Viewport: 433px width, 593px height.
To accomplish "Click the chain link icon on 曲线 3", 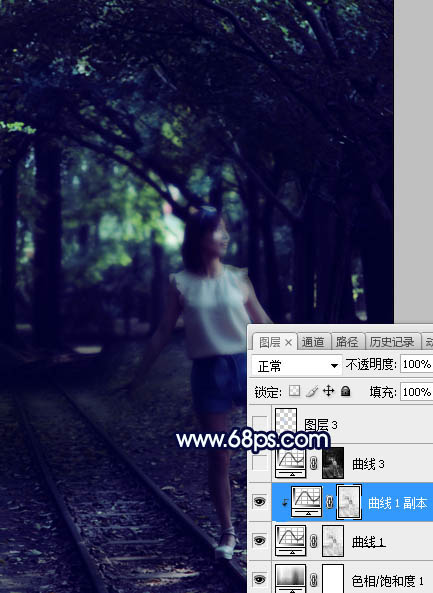I will (x=313, y=463).
